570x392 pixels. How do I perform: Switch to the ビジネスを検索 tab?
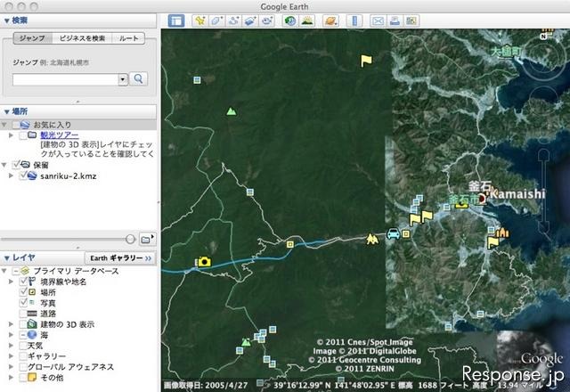[82, 38]
